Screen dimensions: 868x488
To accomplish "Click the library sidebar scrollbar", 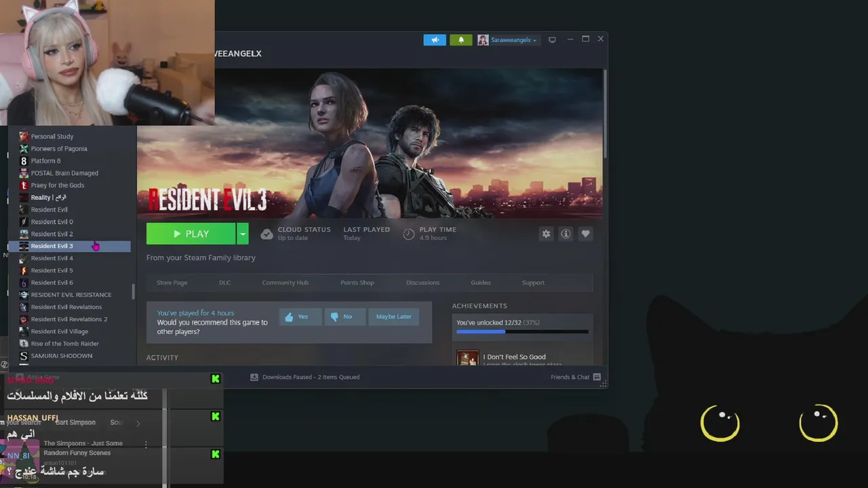I will click(134, 292).
